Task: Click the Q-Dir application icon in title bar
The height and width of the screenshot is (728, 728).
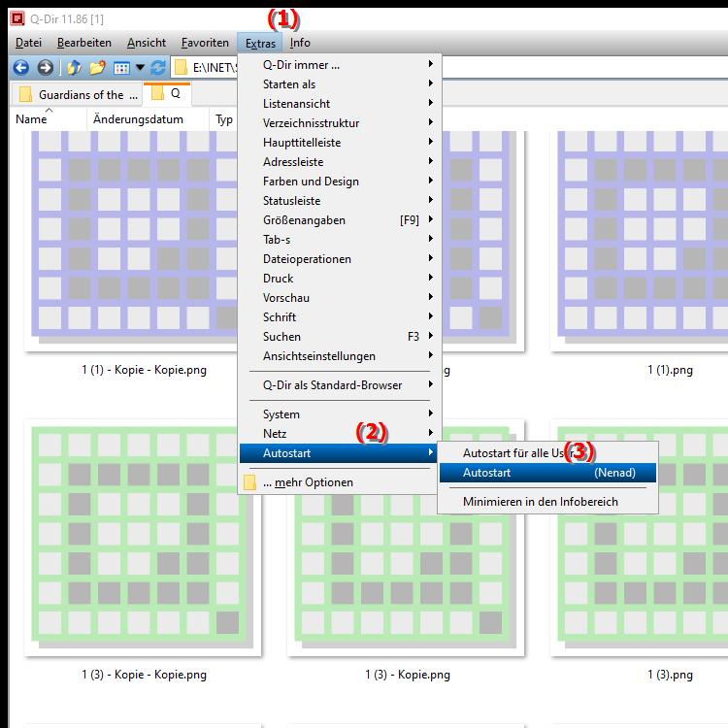Action: (17, 18)
